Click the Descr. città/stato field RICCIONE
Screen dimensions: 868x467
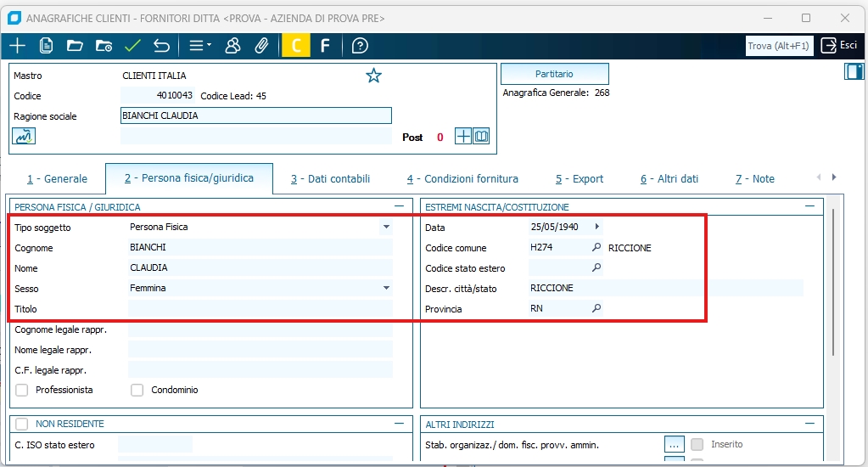(x=665, y=288)
